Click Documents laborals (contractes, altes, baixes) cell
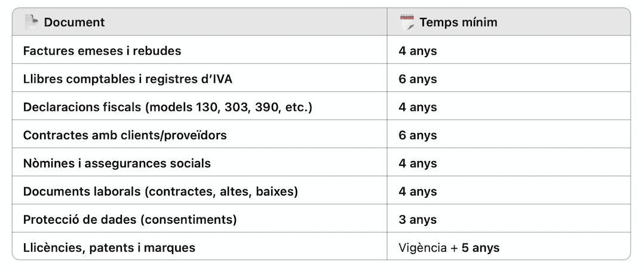Screen dimensions: 644x272 point(200,191)
